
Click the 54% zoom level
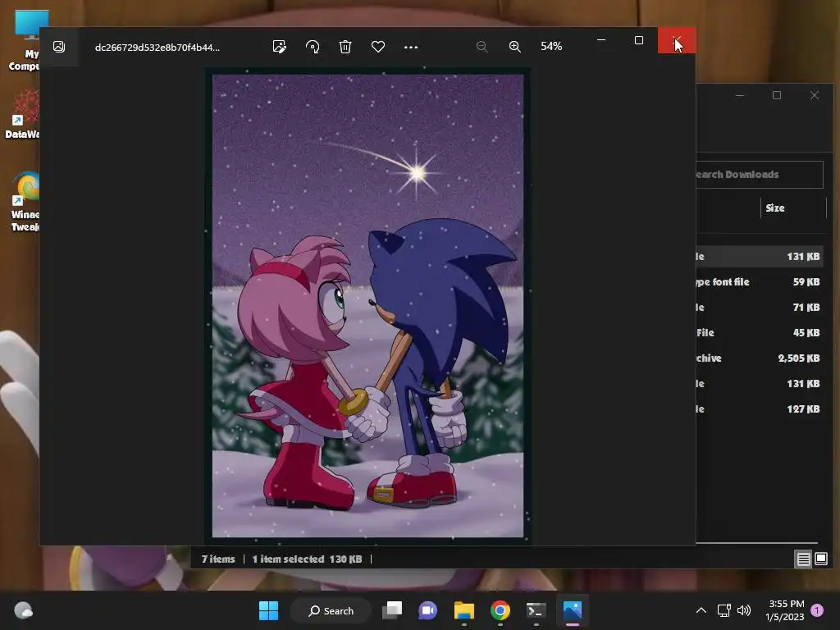[x=551, y=47]
